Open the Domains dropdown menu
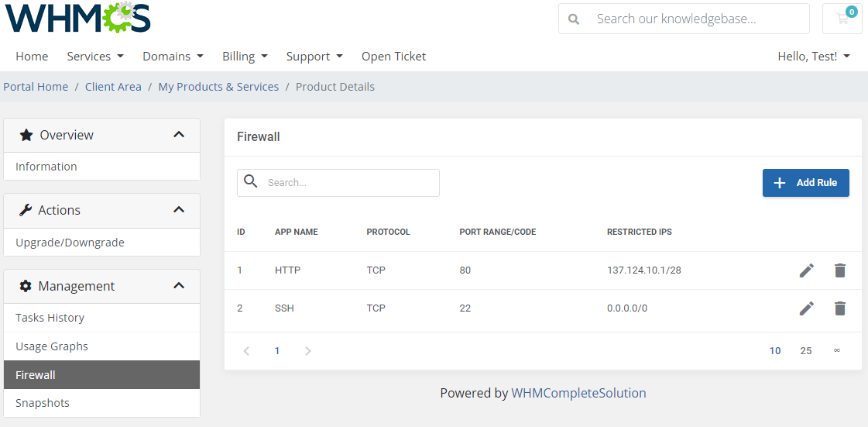 coord(173,56)
